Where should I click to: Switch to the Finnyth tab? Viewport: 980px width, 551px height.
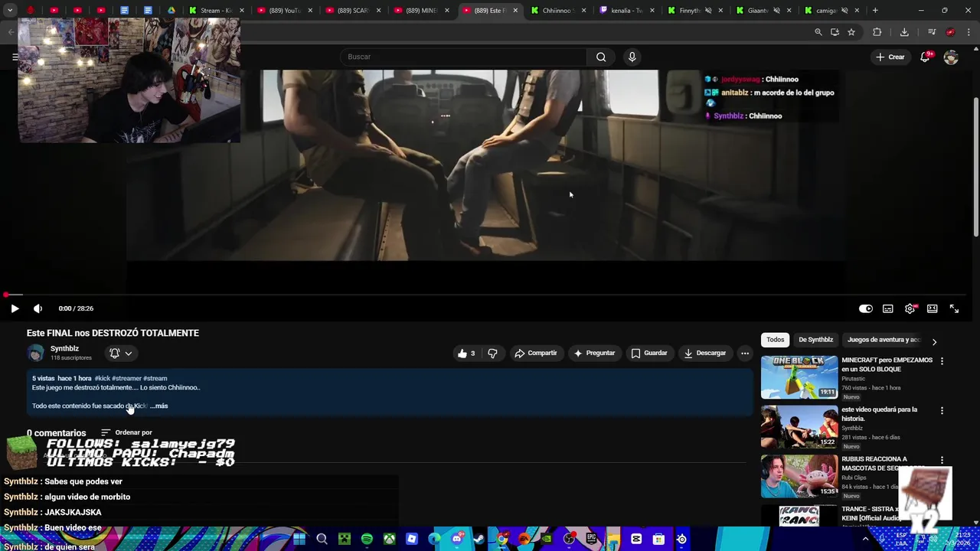[696, 11]
